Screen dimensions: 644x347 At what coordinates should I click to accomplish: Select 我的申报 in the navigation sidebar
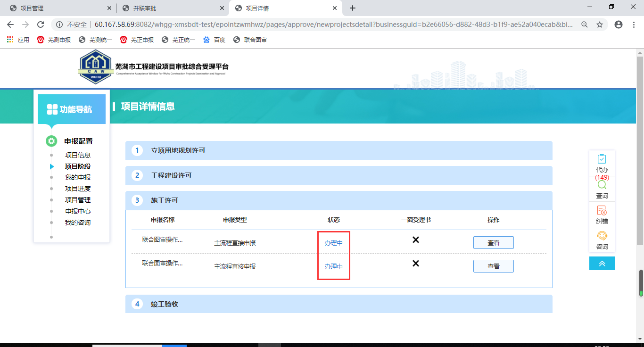coord(78,177)
